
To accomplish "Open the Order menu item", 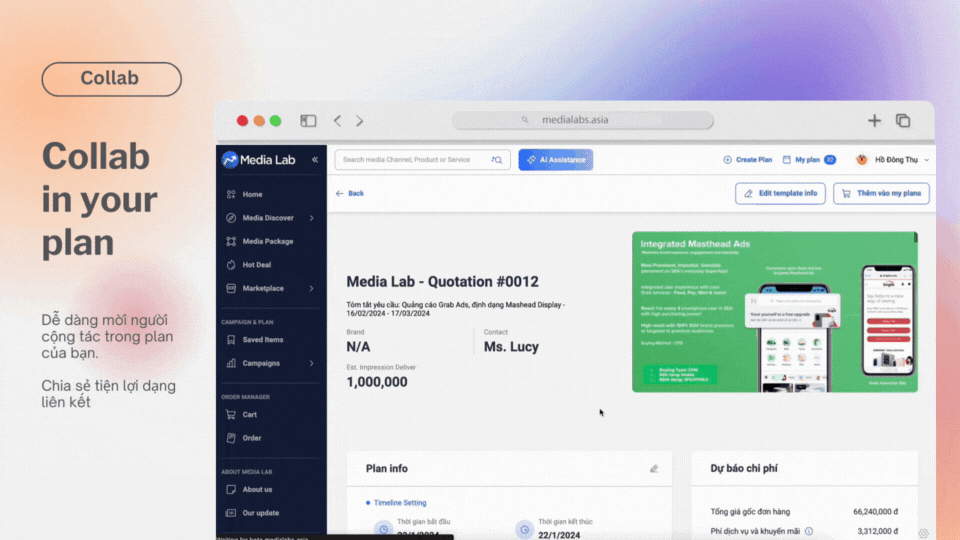I will (x=252, y=438).
